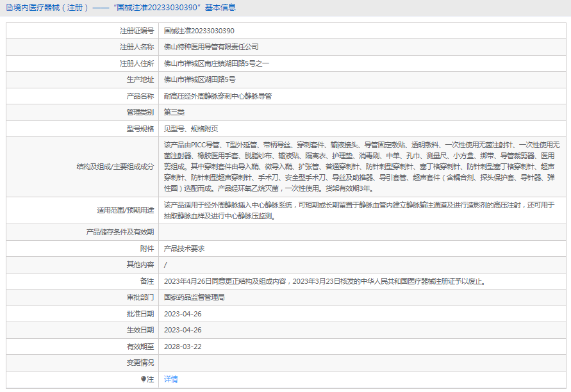The width and height of the screenshot is (571, 392).
Task: Click remark text starting 2023年4月26日同意更正
Action: coord(325,281)
